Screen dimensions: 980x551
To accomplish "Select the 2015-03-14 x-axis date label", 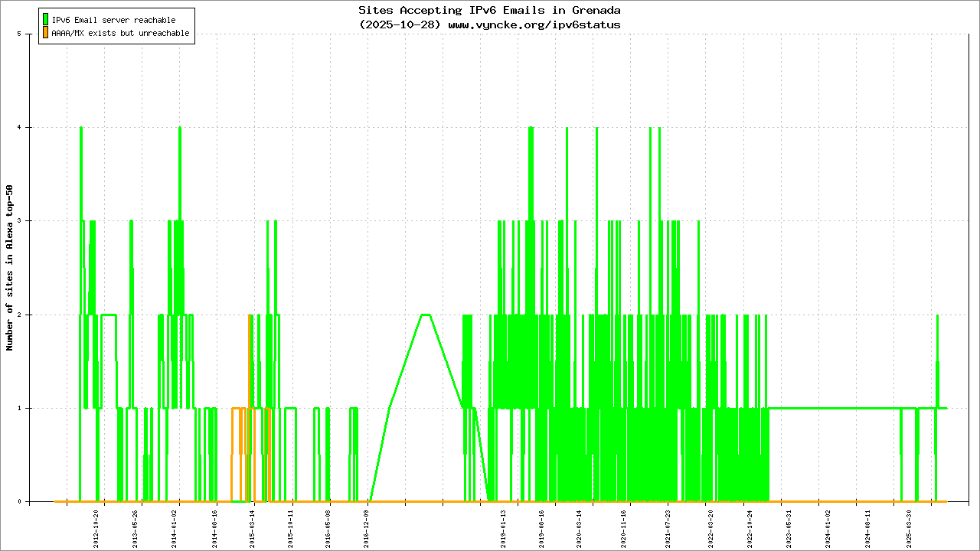I will tap(252, 525).
